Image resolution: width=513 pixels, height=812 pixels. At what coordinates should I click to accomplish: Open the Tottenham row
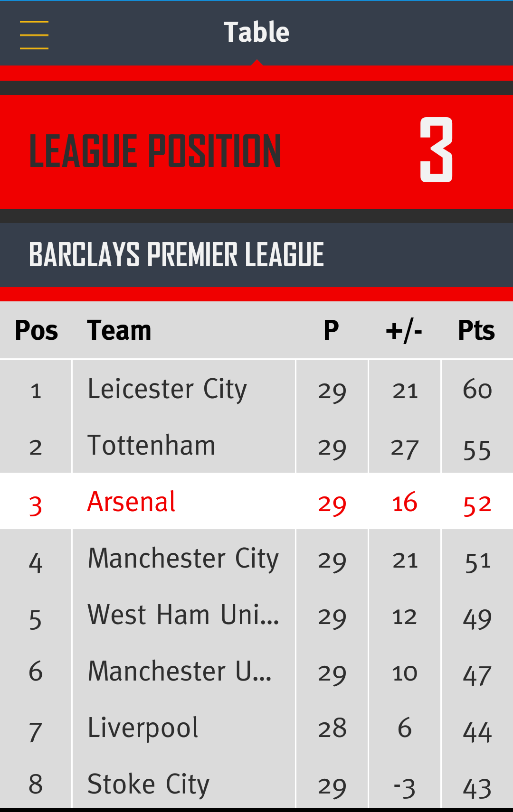256,445
